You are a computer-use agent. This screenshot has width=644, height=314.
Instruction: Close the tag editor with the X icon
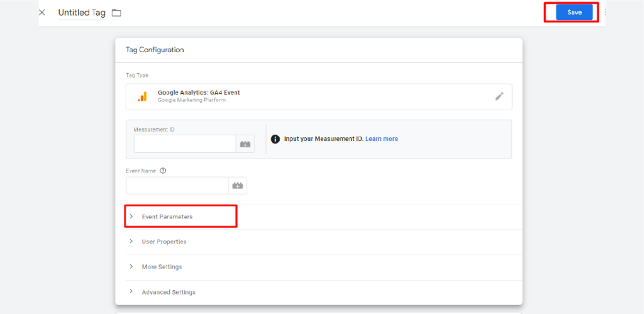42,13
